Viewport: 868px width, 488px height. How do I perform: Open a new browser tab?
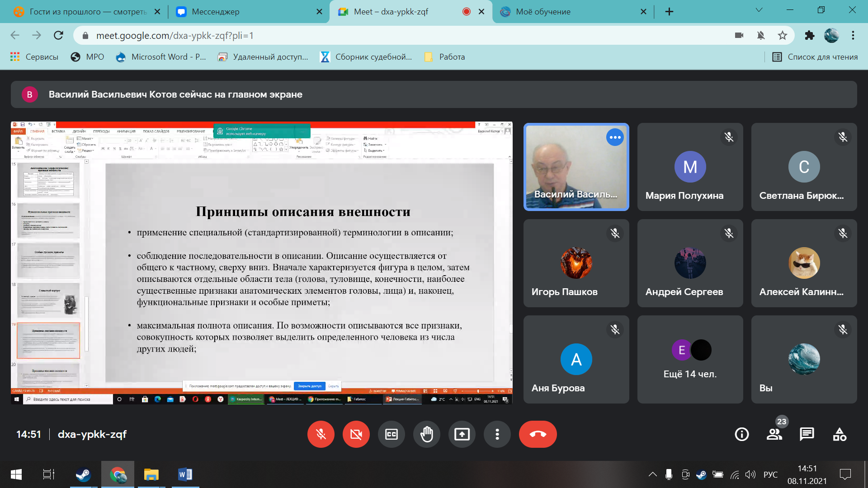coord(670,12)
